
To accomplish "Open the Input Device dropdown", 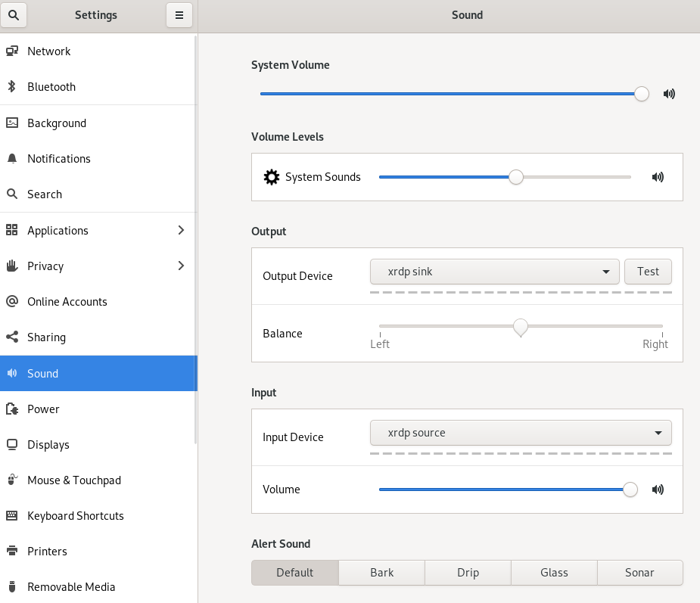I will (521, 432).
